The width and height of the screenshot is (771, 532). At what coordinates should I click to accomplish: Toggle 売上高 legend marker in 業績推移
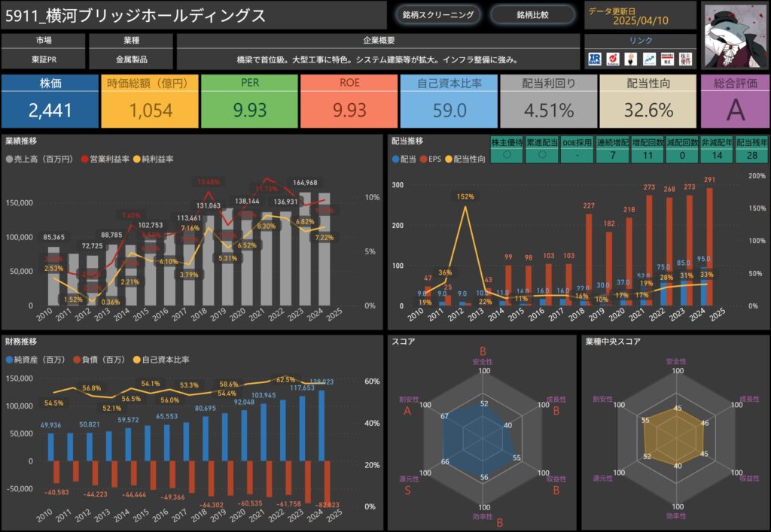(9, 160)
